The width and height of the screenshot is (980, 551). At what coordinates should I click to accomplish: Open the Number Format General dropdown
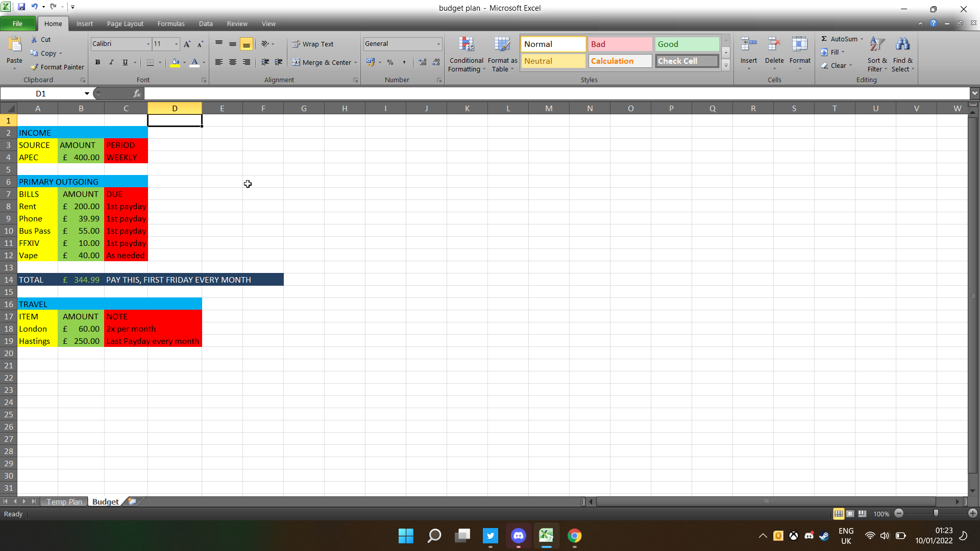tap(438, 44)
